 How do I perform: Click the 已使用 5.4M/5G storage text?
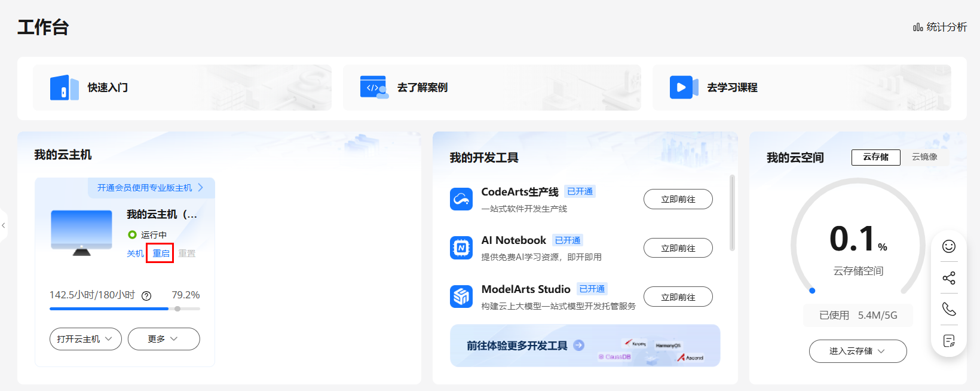pyautogui.click(x=858, y=315)
